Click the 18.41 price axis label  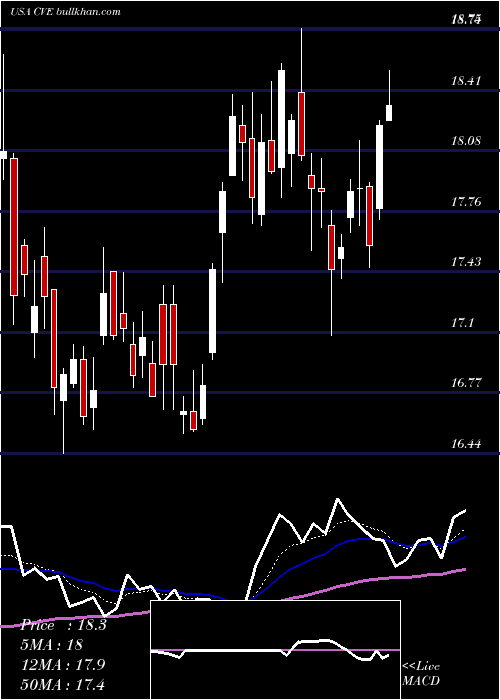(467, 81)
